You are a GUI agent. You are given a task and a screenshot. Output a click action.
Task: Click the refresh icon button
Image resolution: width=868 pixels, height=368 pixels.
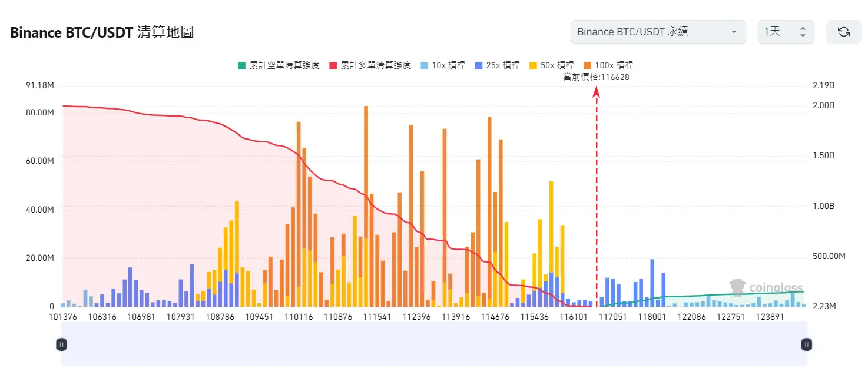[843, 32]
